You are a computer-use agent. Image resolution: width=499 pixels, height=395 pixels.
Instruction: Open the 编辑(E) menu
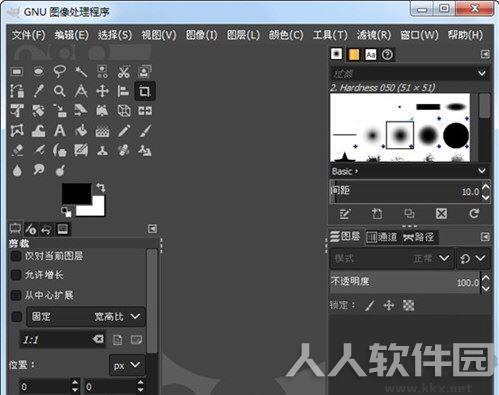tap(71, 35)
